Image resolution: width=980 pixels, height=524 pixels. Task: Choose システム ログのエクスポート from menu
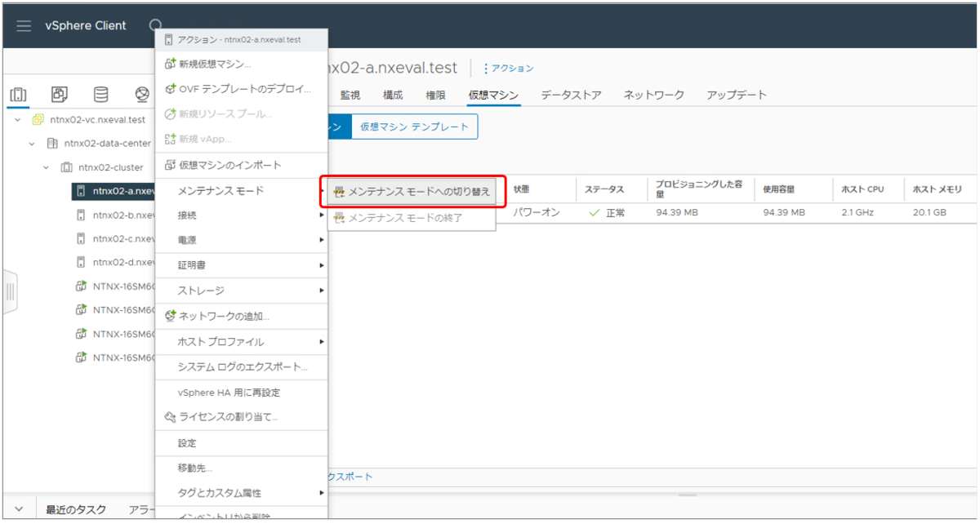[x=242, y=366]
